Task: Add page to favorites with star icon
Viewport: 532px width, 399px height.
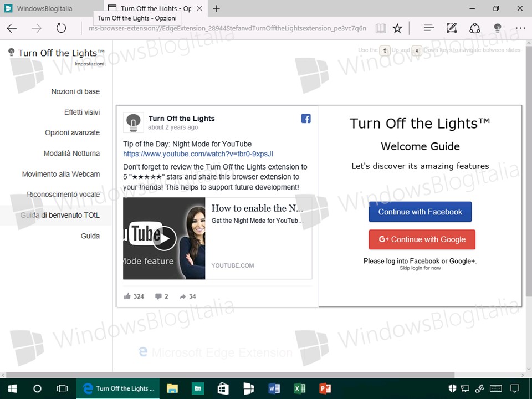Action: coord(397,28)
